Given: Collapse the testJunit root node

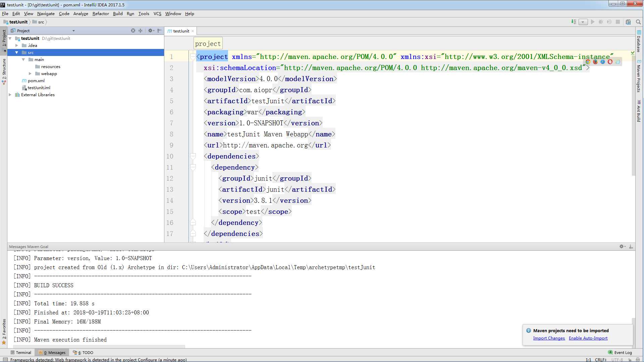Looking at the screenshot, I should pos(10,39).
